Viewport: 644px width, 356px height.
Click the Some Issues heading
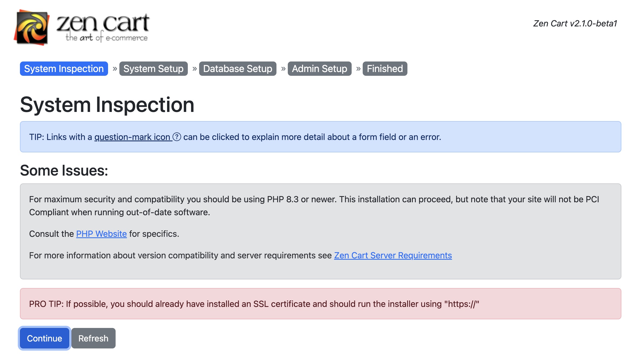[64, 170]
